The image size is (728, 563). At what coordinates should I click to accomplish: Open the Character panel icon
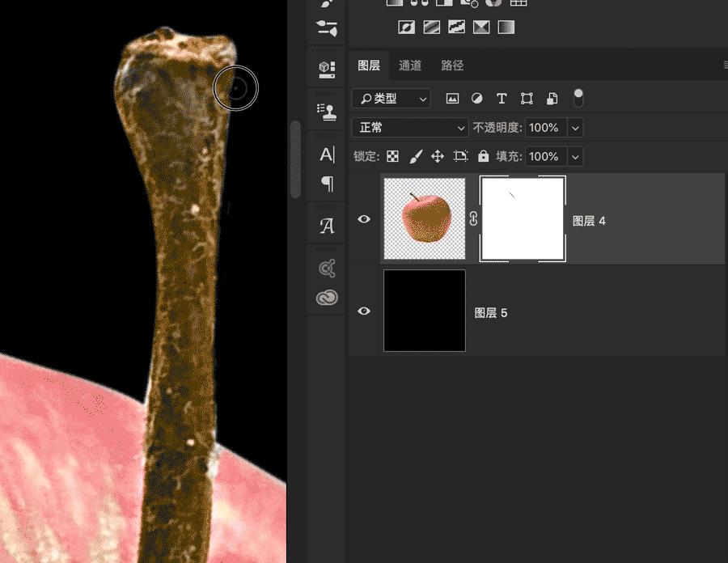click(327, 155)
